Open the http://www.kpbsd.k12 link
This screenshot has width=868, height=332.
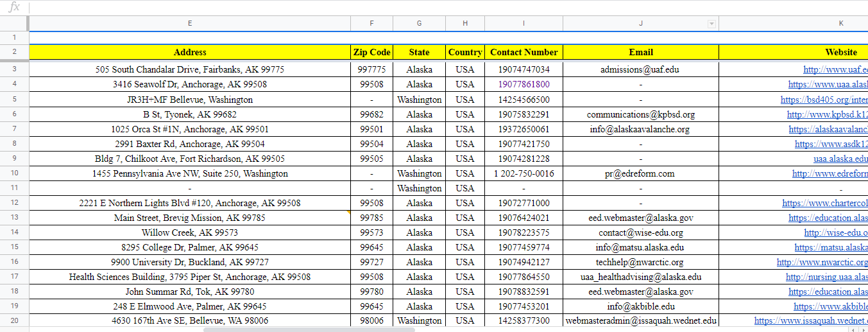pyautogui.click(x=828, y=114)
